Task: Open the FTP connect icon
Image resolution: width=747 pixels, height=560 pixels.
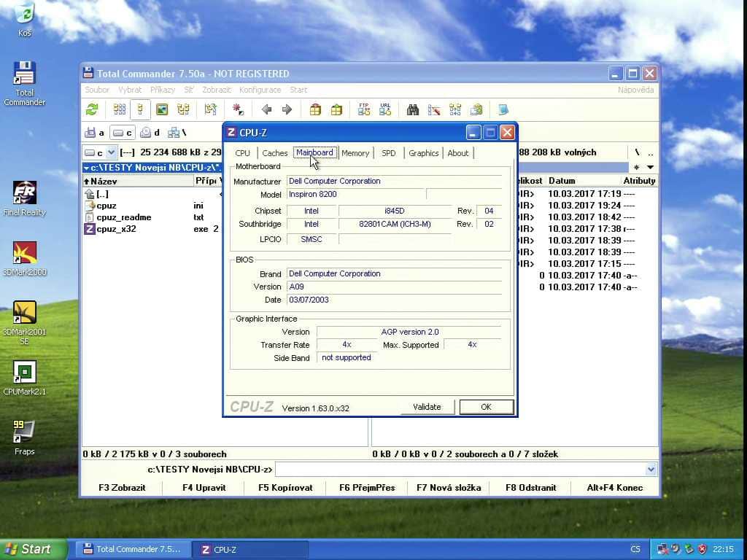Action: 364,109
